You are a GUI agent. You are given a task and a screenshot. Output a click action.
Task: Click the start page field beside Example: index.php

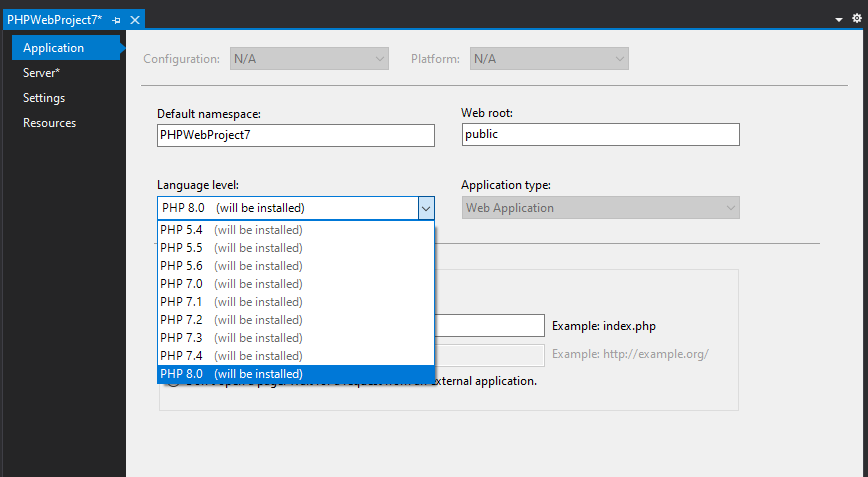coord(489,325)
